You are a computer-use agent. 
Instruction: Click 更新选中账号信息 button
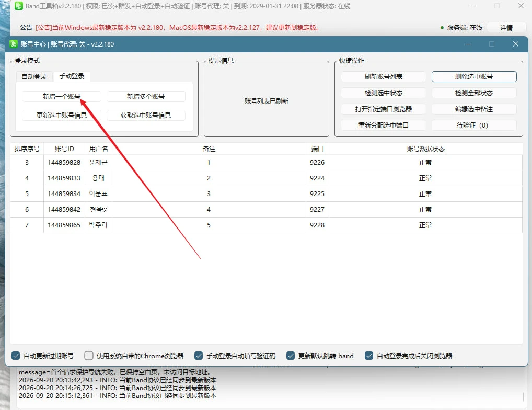pyautogui.click(x=62, y=116)
